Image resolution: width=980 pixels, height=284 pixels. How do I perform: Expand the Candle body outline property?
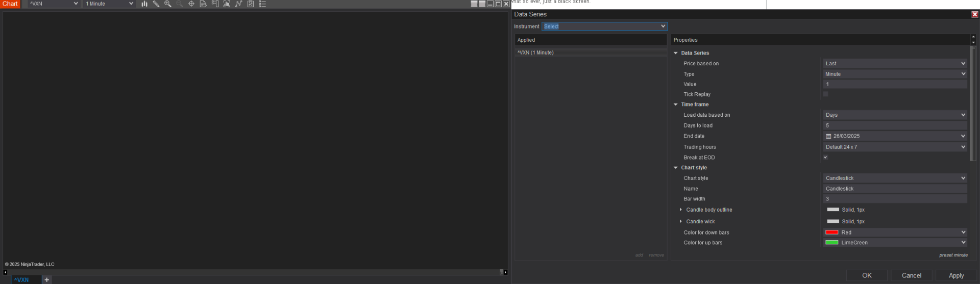click(x=681, y=210)
